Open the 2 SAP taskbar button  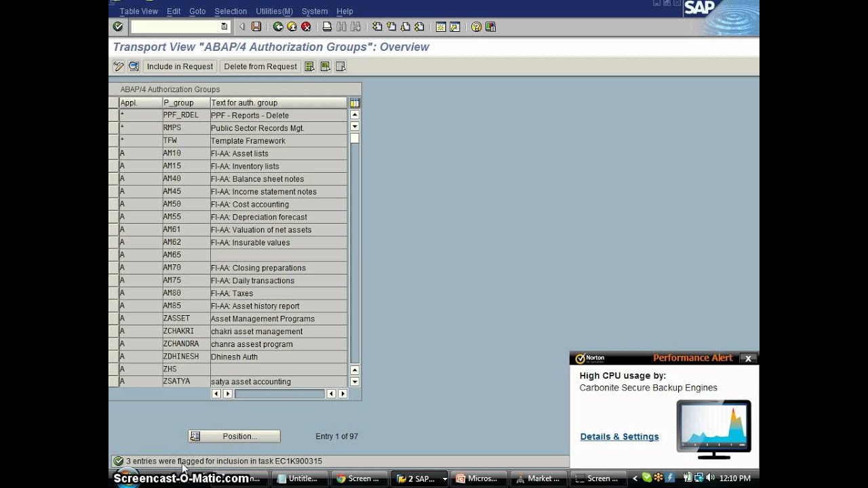[x=418, y=479]
